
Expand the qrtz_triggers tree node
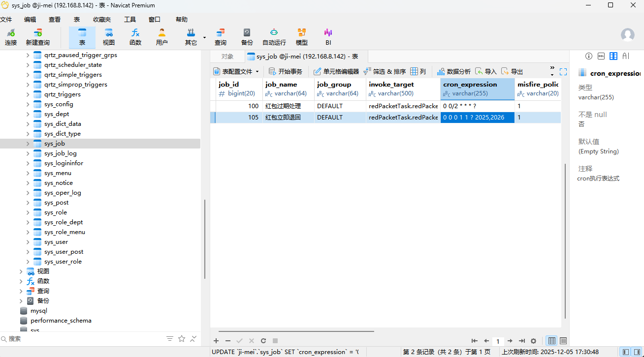click(x=28, y=94)
